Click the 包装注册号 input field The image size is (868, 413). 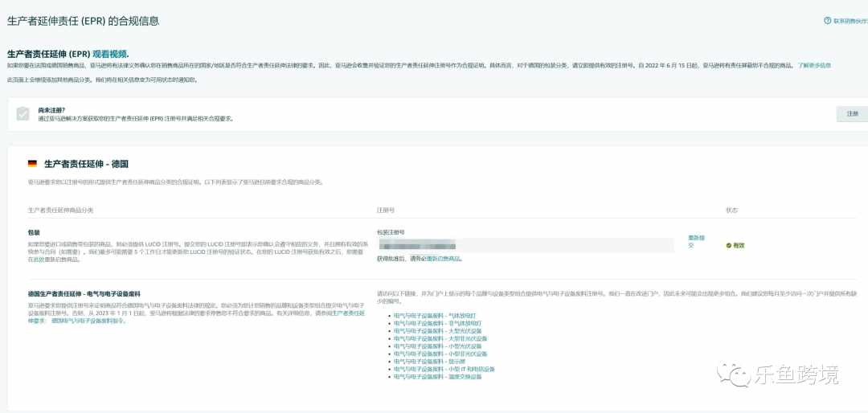[525, 245]
